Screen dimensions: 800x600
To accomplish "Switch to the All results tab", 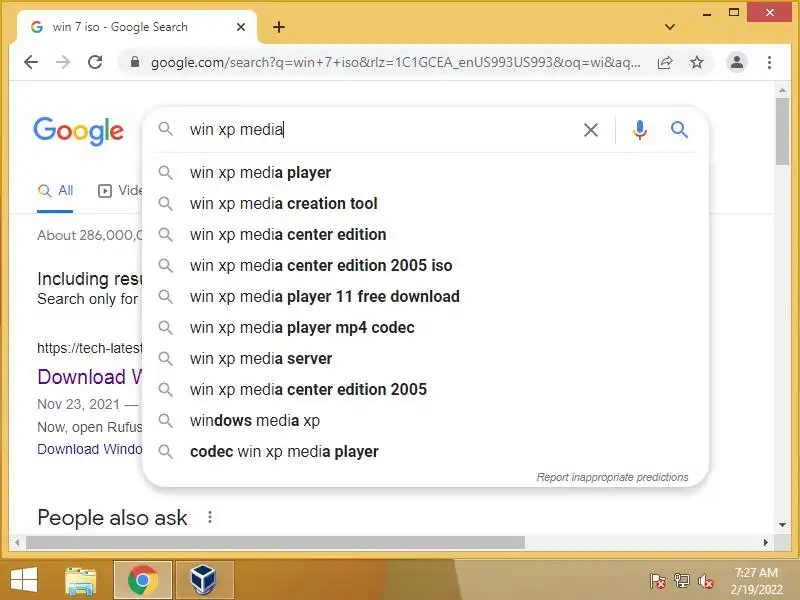I will [55, 191].
